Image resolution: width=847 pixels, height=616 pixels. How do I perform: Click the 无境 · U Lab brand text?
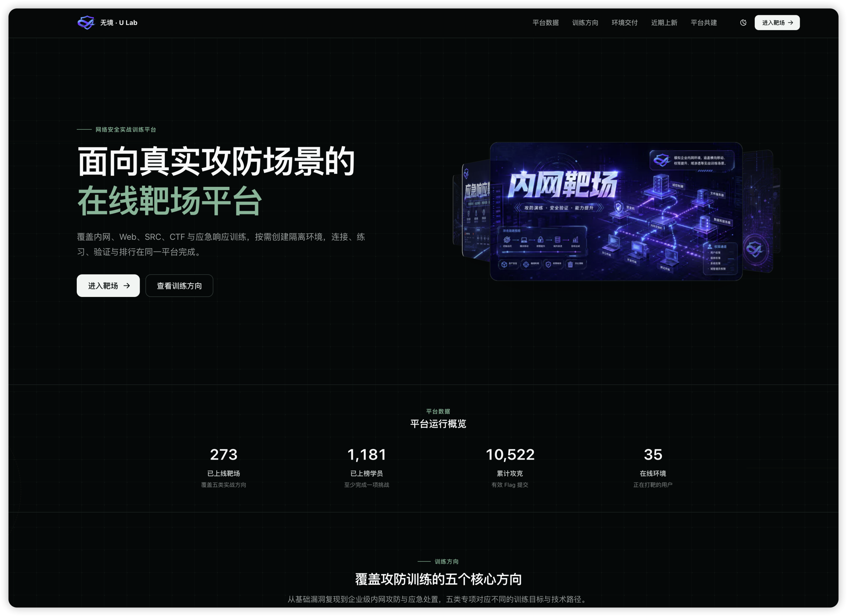119,22
